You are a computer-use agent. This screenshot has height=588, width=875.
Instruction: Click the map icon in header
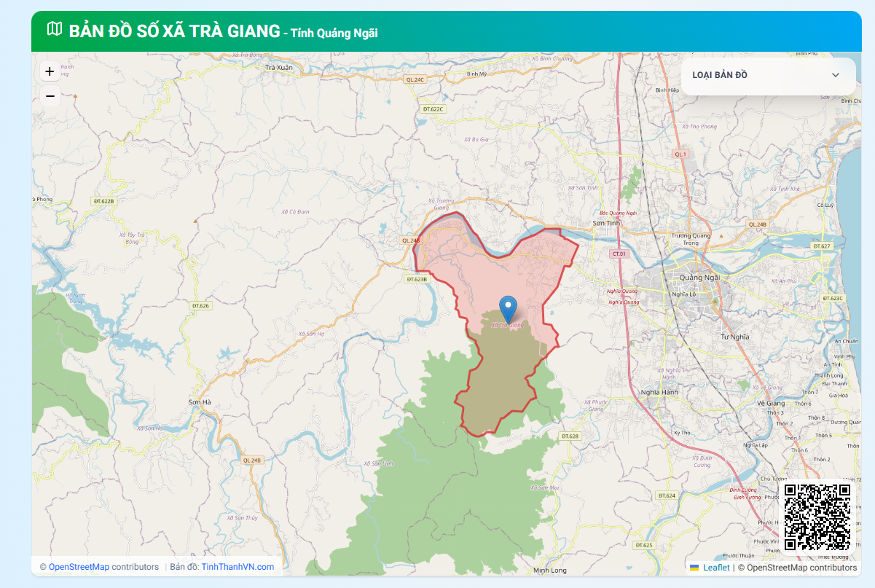point(55,29)
